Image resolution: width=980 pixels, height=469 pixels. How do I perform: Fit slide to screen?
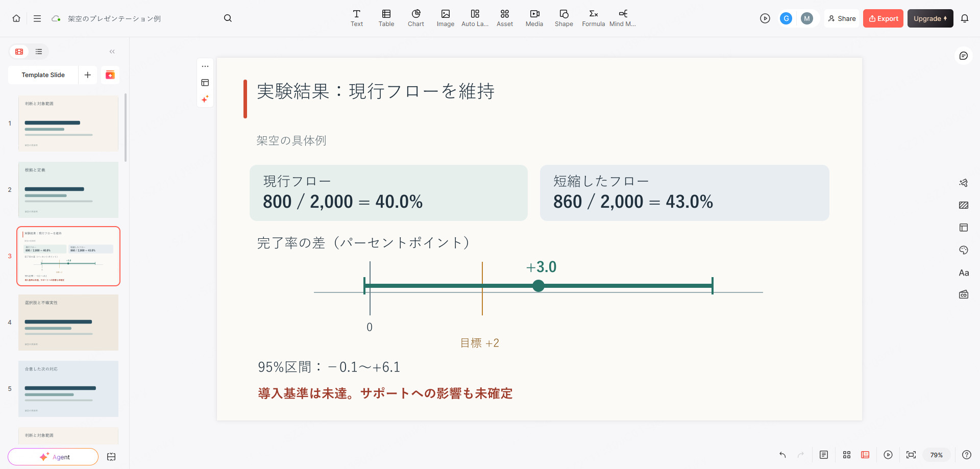coord(911,455)
